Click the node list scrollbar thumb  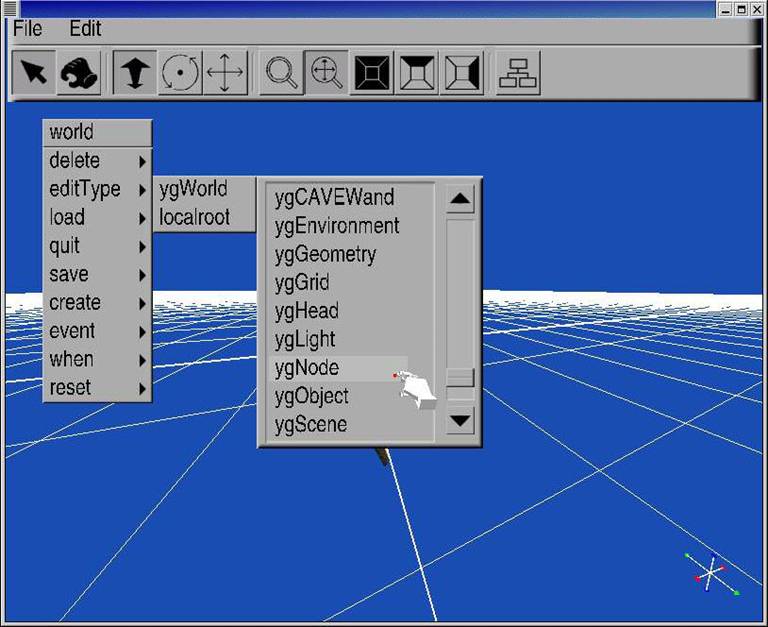click(x=460, y=378)
